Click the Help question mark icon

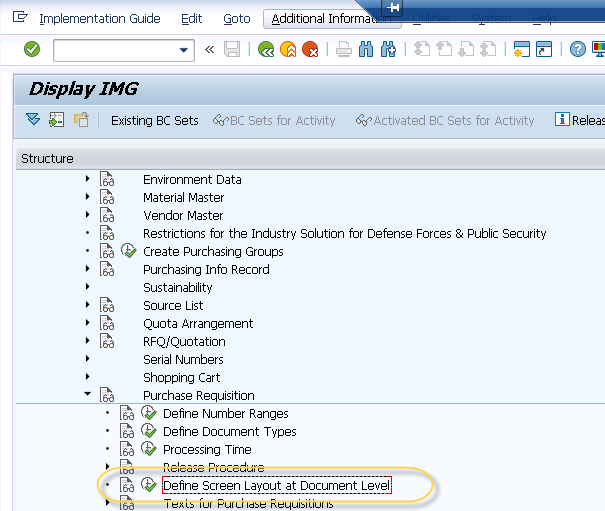578,49
